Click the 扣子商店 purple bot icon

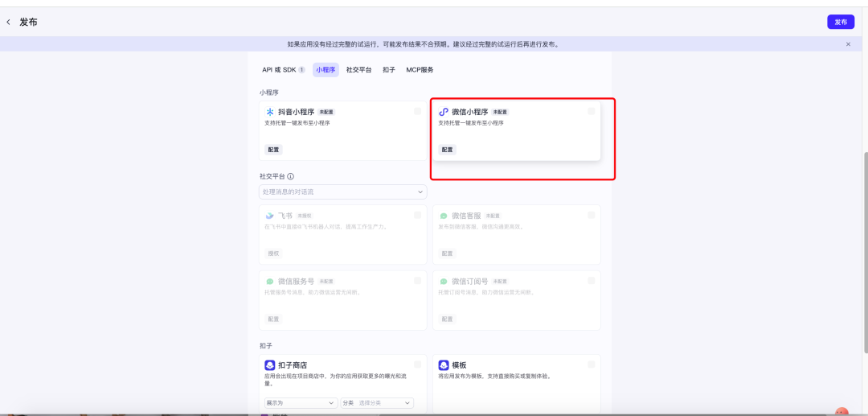[270, 365]
